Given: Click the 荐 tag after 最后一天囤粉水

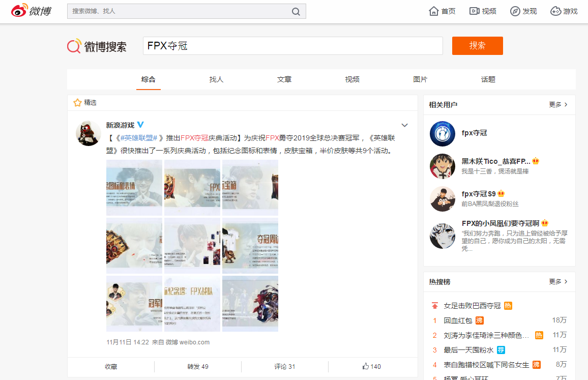Looking at the screenshot, I should tap(501, 350).
